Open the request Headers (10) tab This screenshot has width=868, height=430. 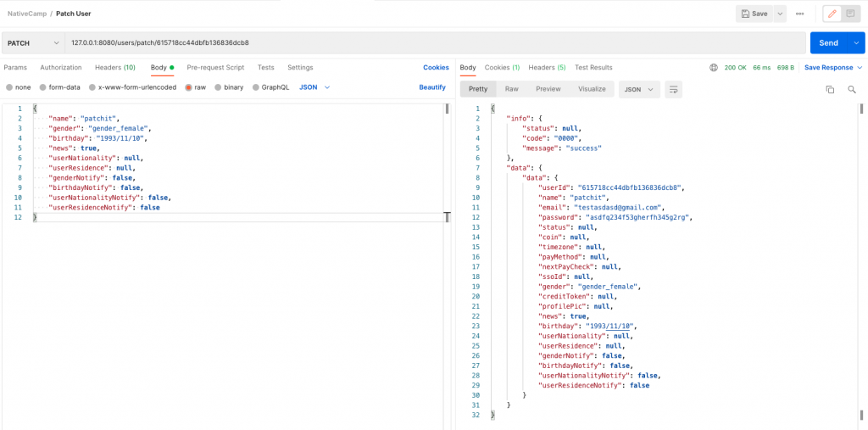pos(115,68)
